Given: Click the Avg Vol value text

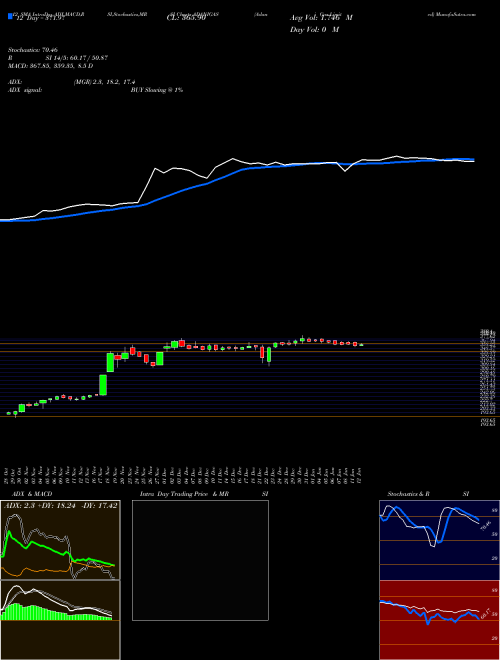Looking at the screenshot, I should (321, 18).
